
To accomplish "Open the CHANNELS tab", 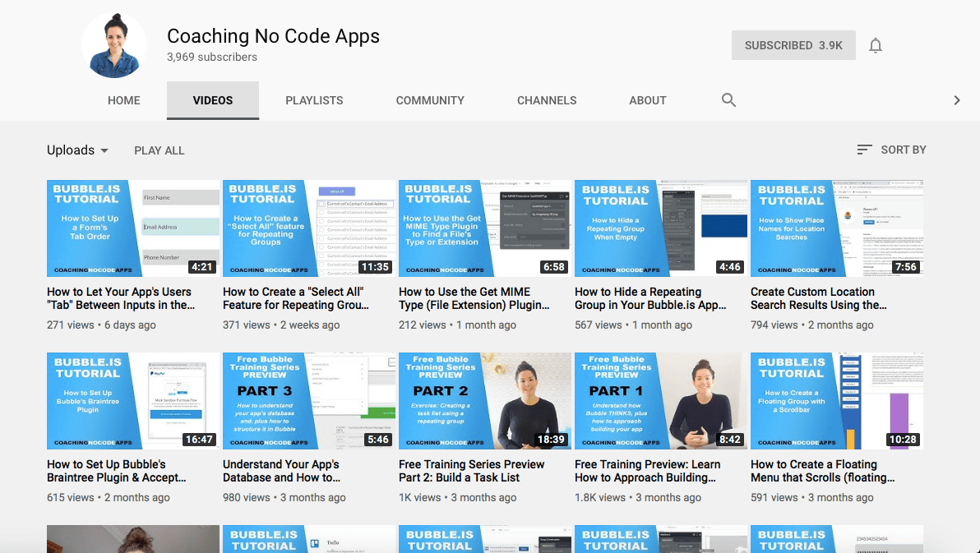I will click(x=546, y=99).
